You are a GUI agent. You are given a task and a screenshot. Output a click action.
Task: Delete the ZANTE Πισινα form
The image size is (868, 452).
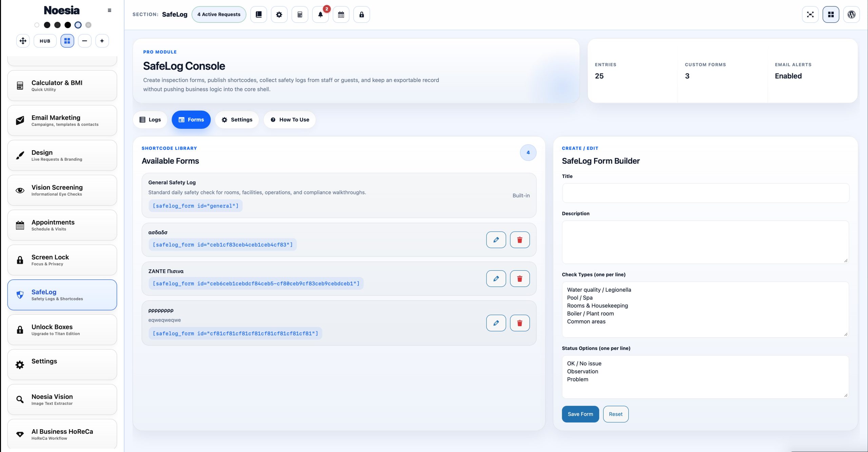point(520,279)
